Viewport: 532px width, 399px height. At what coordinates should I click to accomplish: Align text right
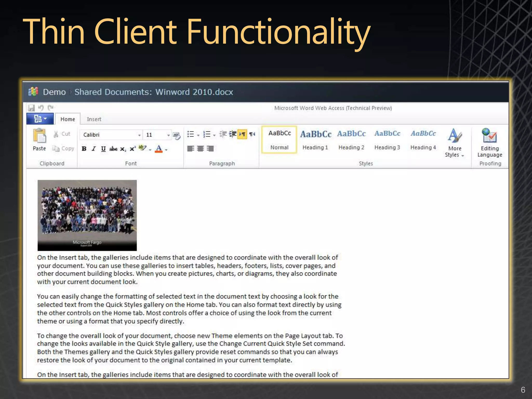pos(210,149)
